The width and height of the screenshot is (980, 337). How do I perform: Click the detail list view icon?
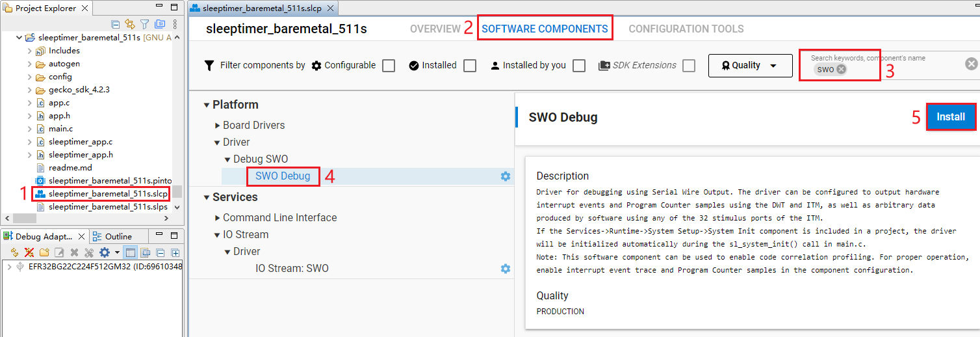tap(145, 252)
